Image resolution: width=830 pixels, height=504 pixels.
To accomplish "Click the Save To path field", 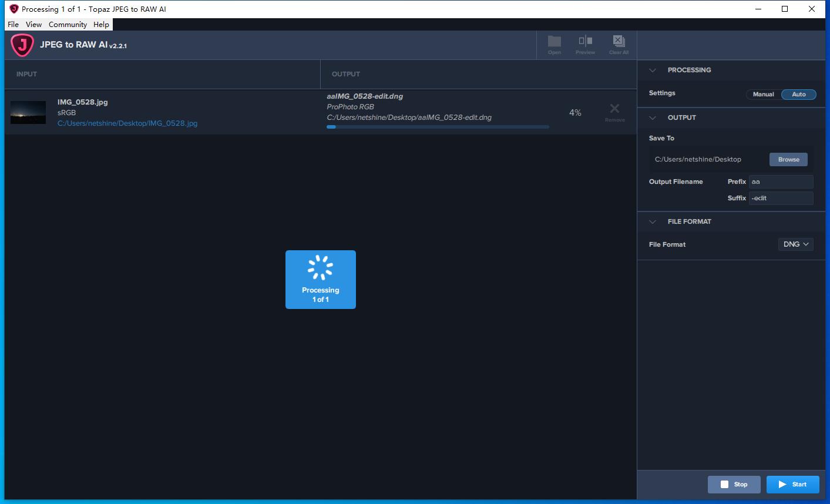I will [709, 159].
